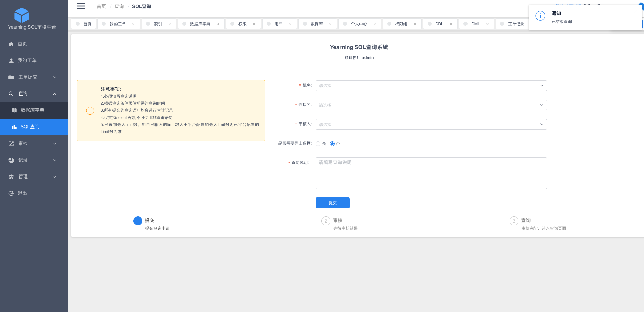Switch to the 索引 tab
The height and width of the screenshot is (312, 644).
click(159, 24)
